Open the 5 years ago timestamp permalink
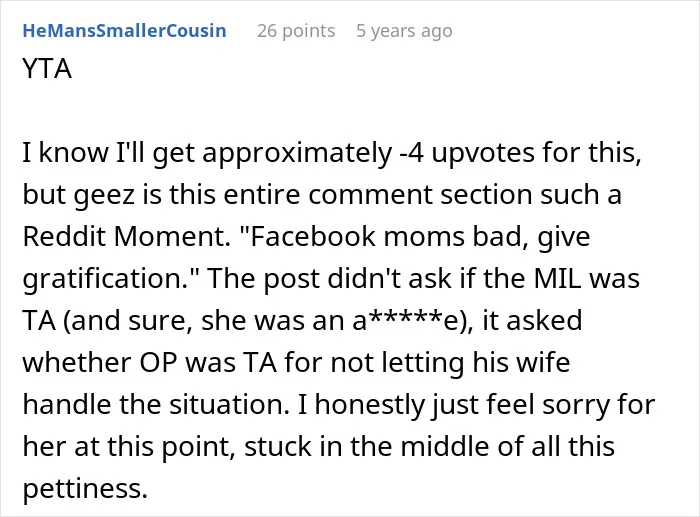 [x=404, y=31]
